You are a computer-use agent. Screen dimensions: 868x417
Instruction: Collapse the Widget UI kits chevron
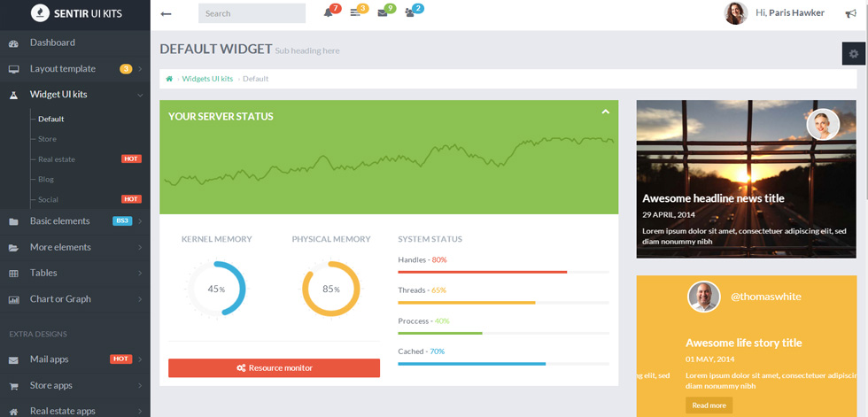[140, 95]
